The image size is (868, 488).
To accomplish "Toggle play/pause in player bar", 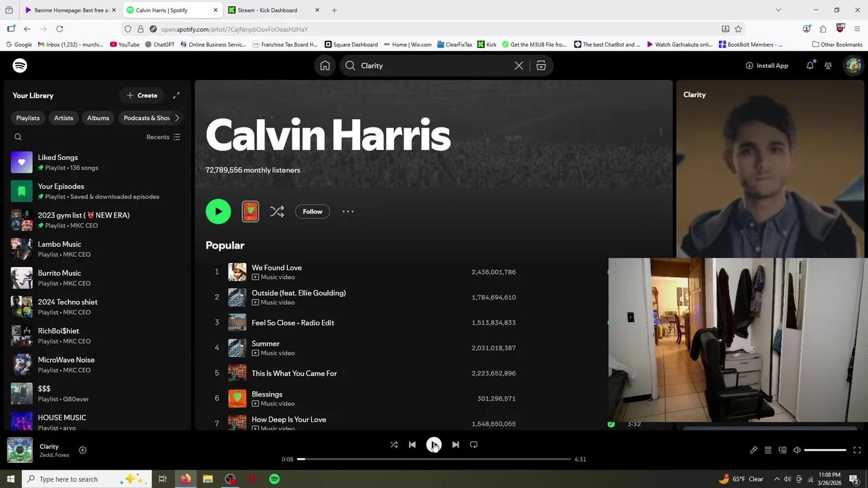I will tap(434, 445).
